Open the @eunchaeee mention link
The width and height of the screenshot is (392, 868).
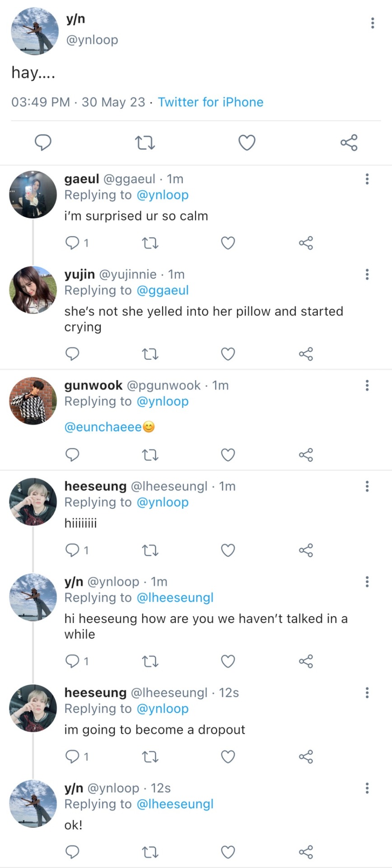coord(103,427)
